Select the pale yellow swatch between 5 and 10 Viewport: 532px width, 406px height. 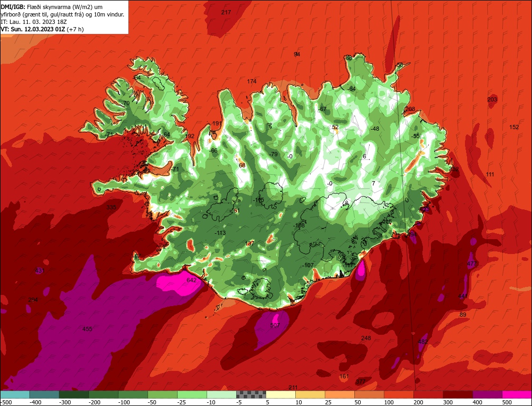pos(280,394)
